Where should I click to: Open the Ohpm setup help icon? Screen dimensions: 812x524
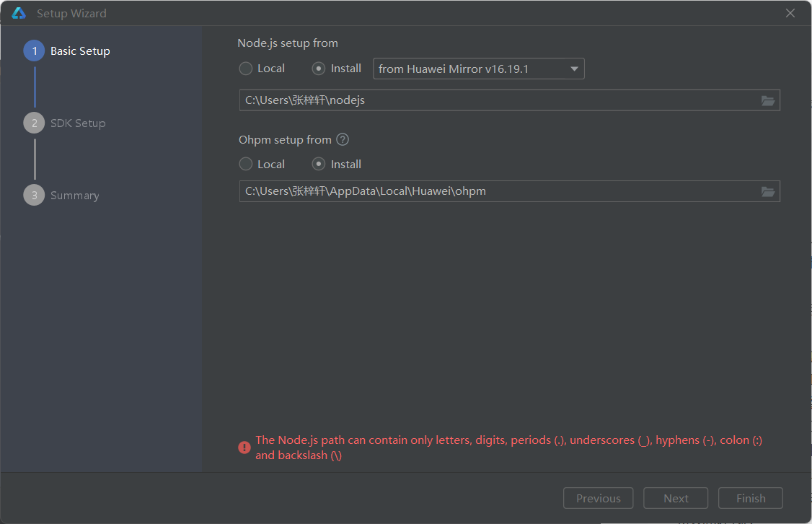(343, 139)
